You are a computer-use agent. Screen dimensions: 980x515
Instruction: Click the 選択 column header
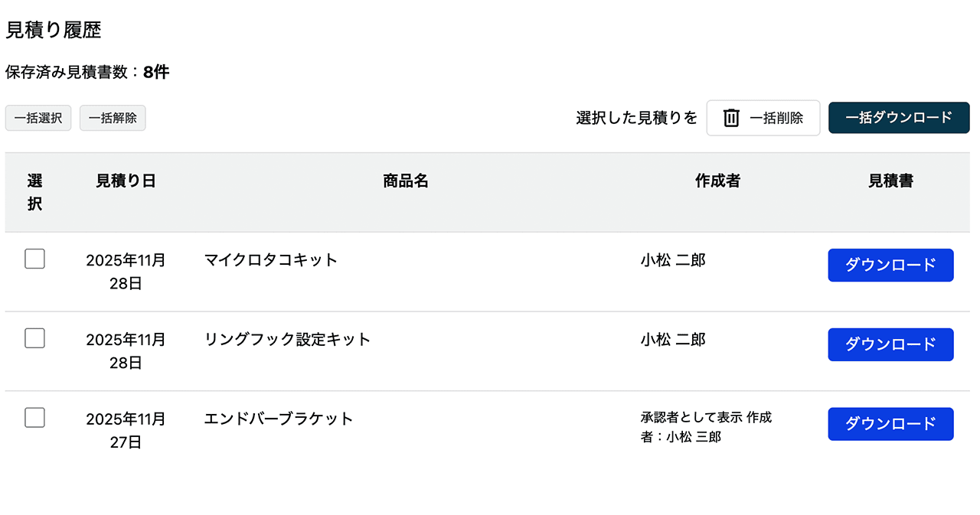click(34, 191)
